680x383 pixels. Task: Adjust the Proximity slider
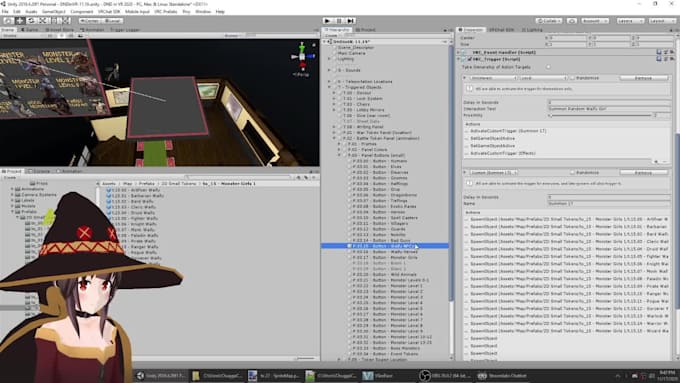click(601, 115)
